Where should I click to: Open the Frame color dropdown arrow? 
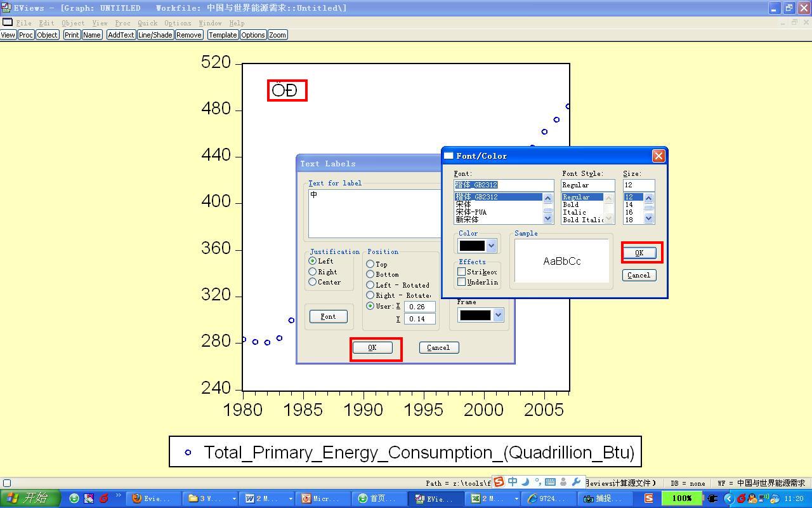499,315
